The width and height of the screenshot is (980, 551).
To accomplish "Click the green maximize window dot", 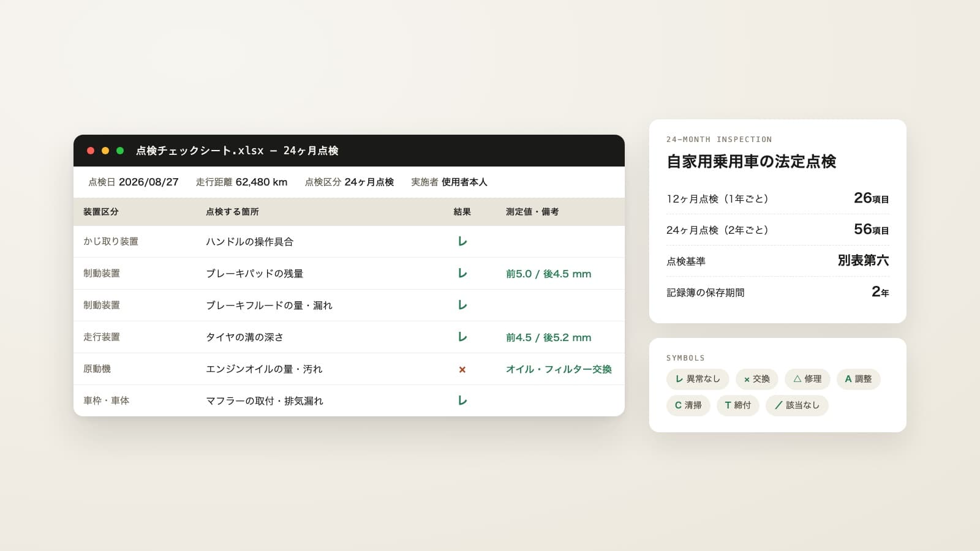I will point(120,151).
